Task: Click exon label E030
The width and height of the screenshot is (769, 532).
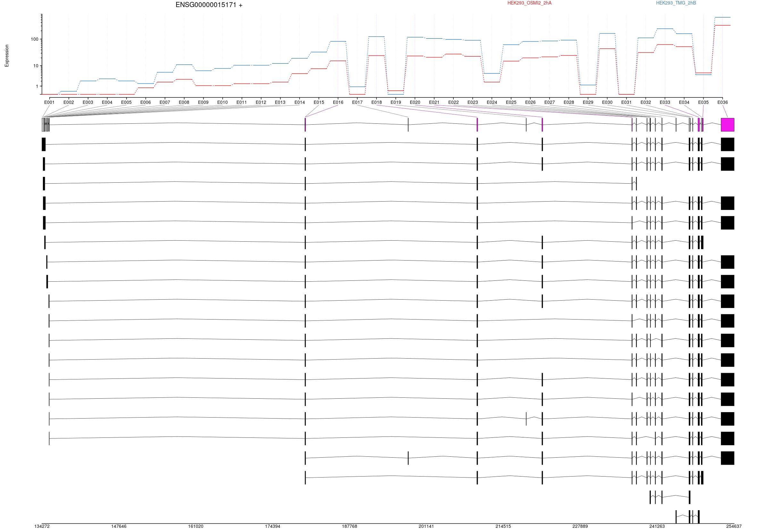Action: [608, 102]
